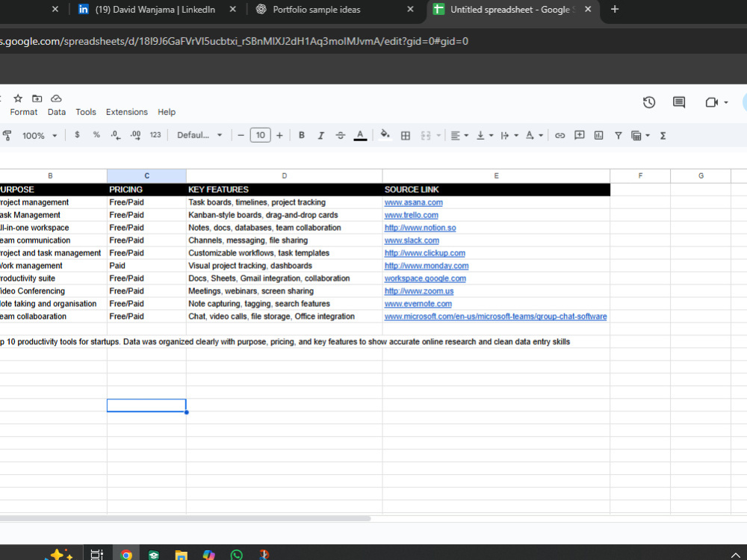The height and width of the screenshot is (560, 747).
Task: Open the borders menu
Action: 406,136
